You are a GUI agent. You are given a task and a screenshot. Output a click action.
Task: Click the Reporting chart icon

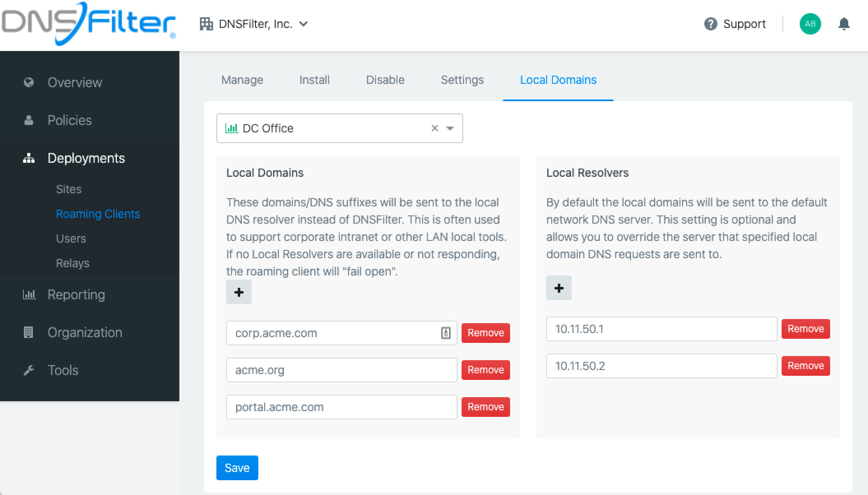tap(29, 294)
